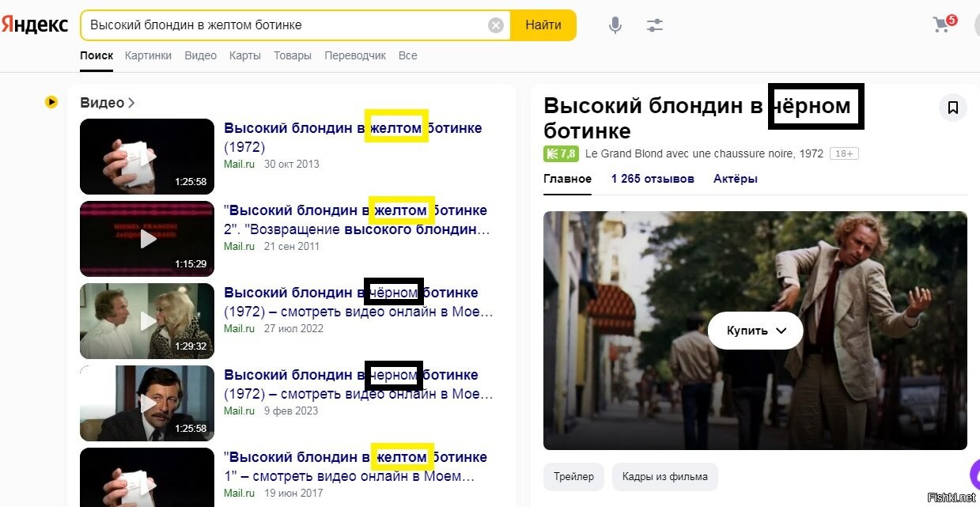
Task: Switch to the Картинки tab
Action: coord(148,55)
